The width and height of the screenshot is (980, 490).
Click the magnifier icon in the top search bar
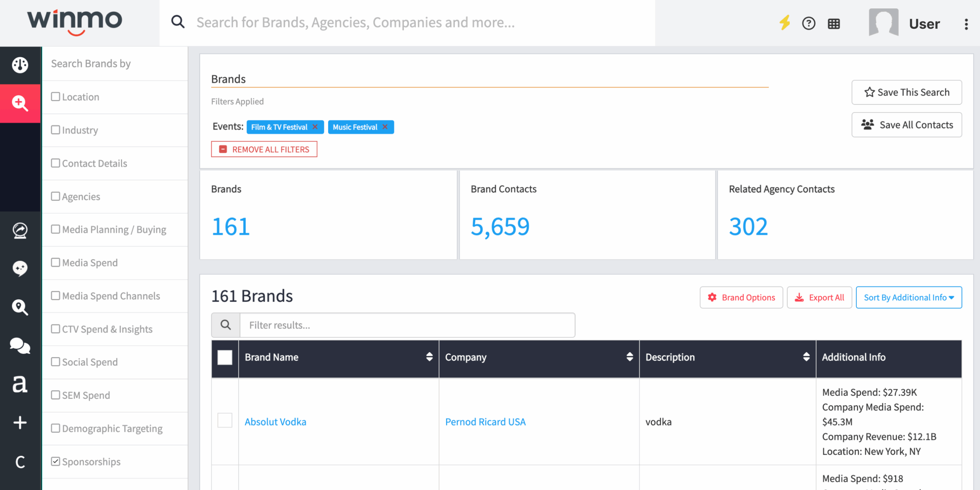pyautogui.click(x=178, y=22)
